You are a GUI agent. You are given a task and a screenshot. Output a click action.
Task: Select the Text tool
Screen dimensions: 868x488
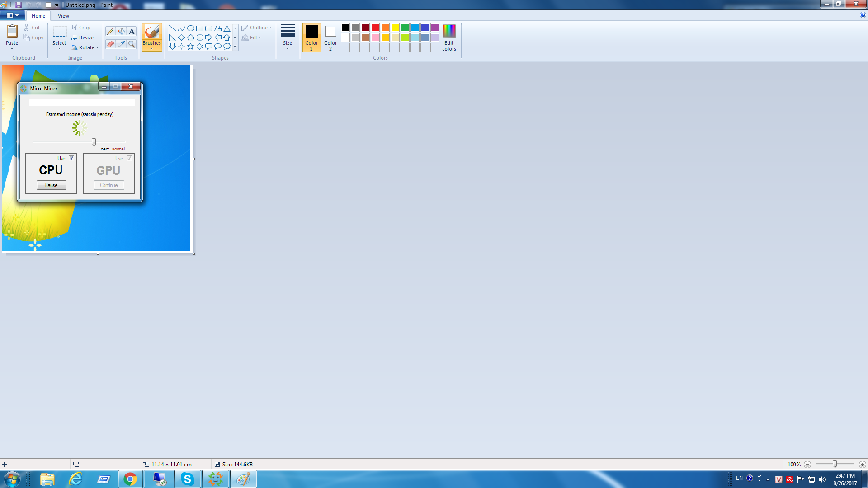point(132,32)
